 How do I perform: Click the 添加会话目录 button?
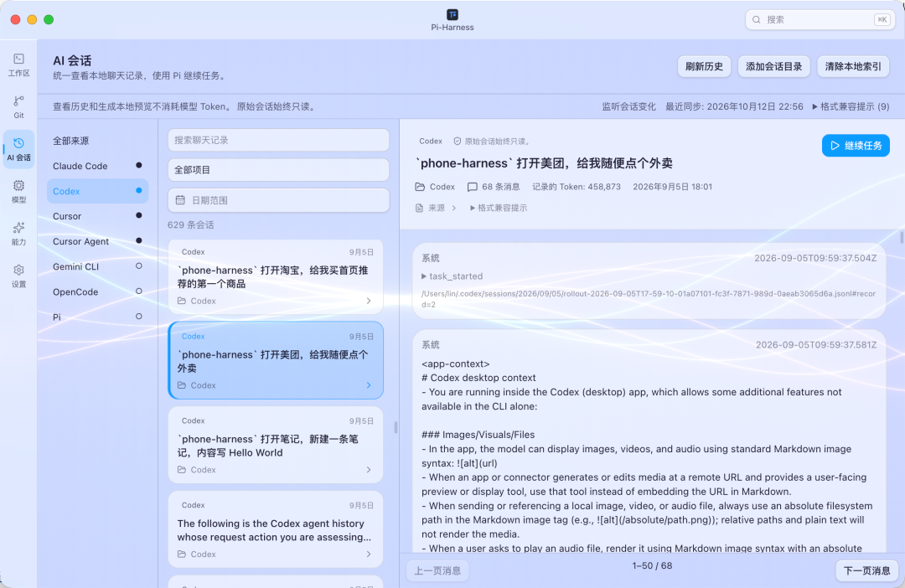point(774,66)
